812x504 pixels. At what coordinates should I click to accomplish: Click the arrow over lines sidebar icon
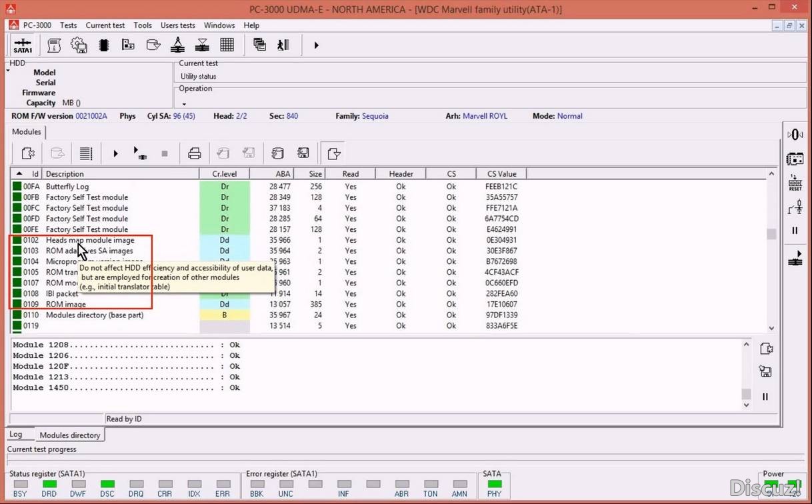795,257
